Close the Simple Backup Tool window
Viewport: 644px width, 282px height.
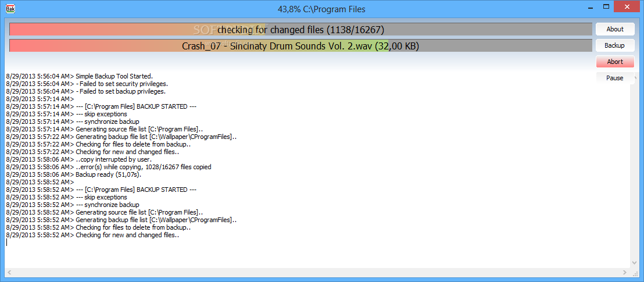click(628, 7)
